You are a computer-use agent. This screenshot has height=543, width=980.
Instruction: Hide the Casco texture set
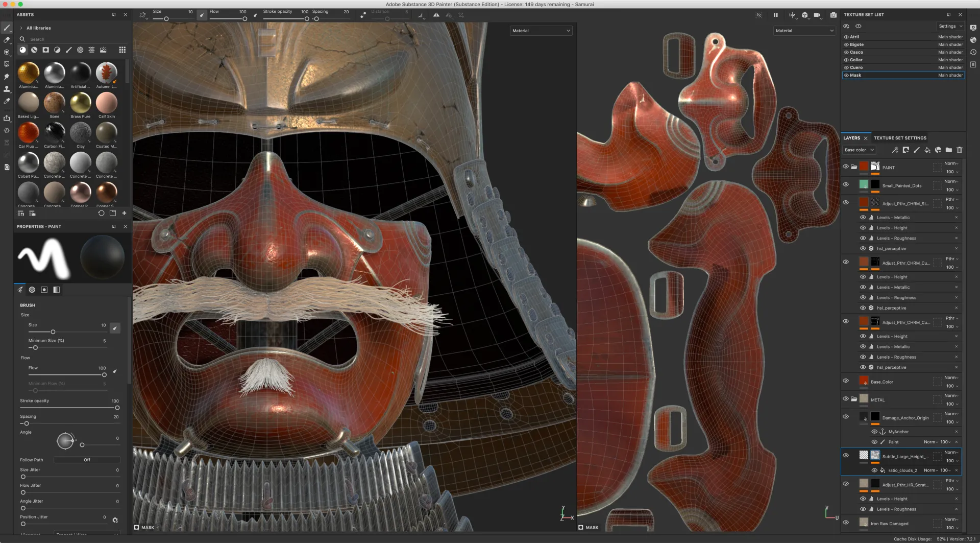coord(846,52)
